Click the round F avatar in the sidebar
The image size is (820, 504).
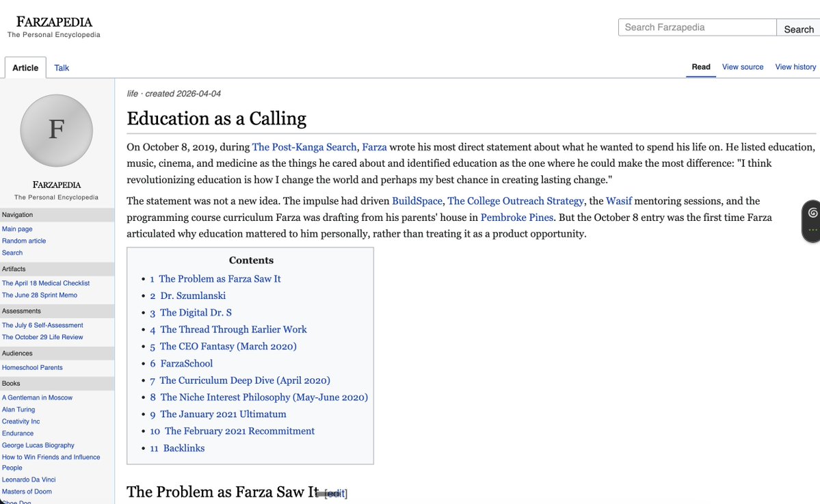[x=57, y=130]
